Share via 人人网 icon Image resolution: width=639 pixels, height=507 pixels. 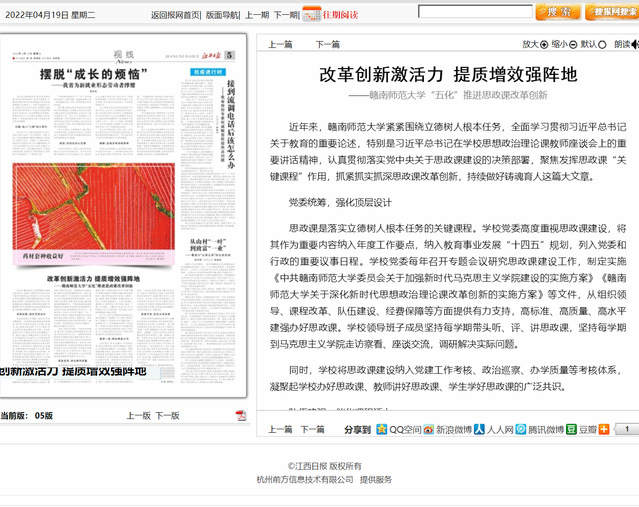479,429
